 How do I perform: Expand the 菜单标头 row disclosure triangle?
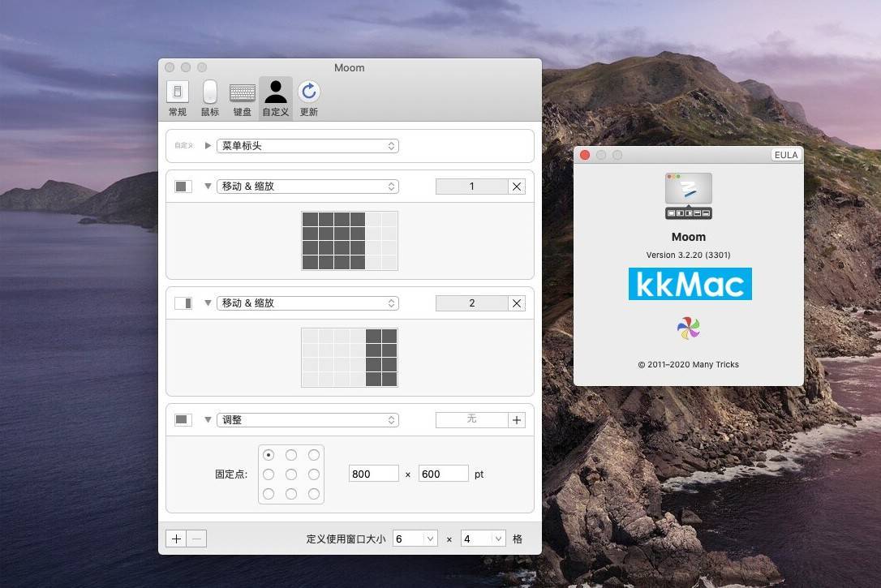pyautogui.click(x=208, y=145)
